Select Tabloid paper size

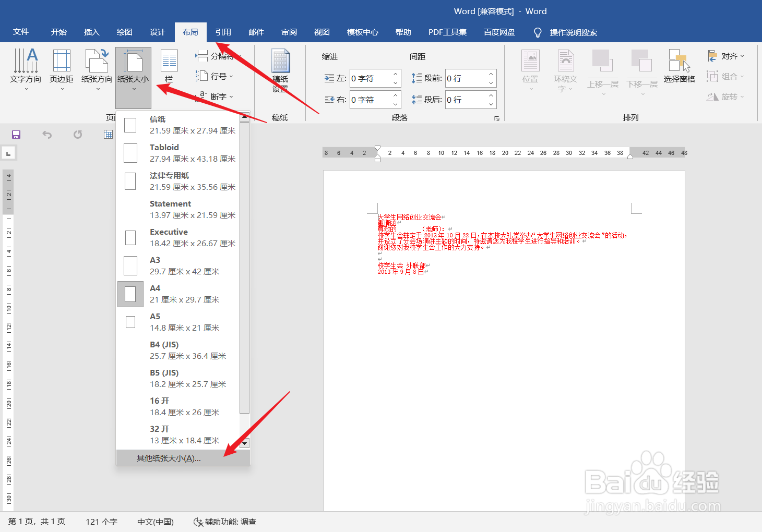(x=178, y=153)
